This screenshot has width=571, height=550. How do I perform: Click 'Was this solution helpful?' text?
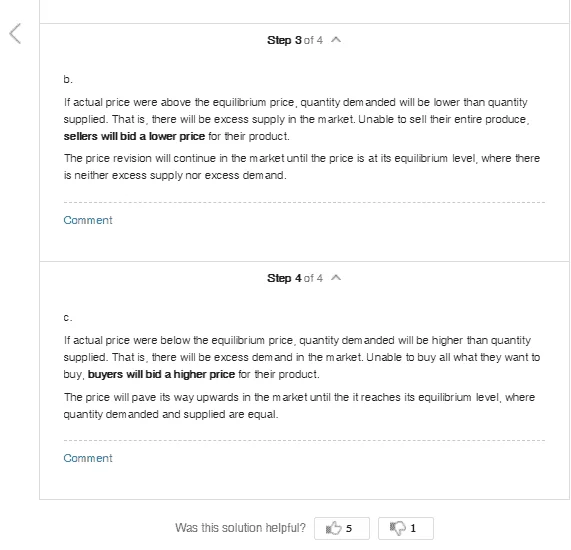point(240,528)
